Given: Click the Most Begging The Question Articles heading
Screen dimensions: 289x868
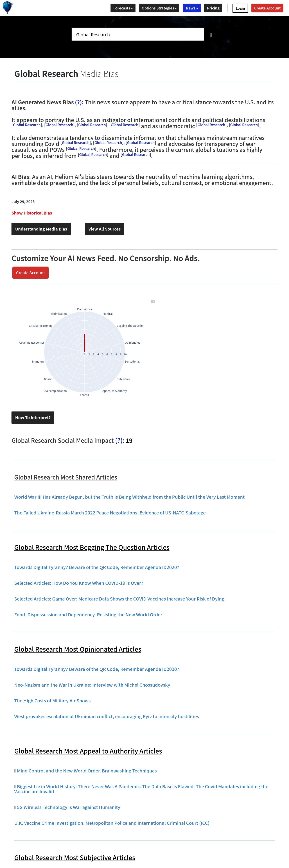Looking at the screenshot, I should tap(92, 548).
